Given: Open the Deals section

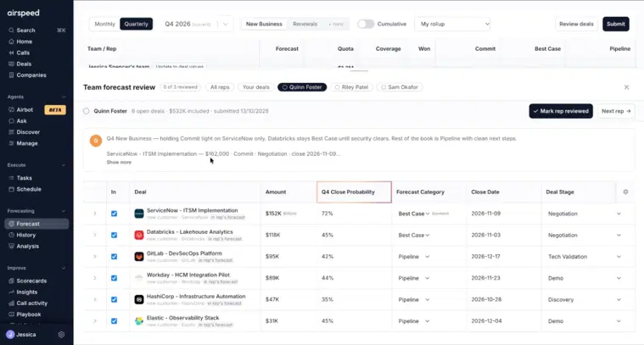Looking at the screenshot, I should point(20,64).
